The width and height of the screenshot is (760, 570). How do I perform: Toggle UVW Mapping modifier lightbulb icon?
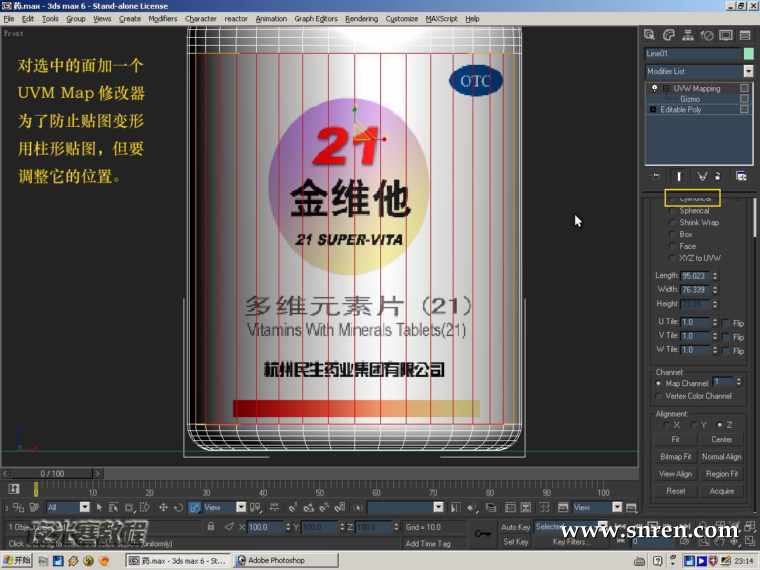[x=654, y=88]
